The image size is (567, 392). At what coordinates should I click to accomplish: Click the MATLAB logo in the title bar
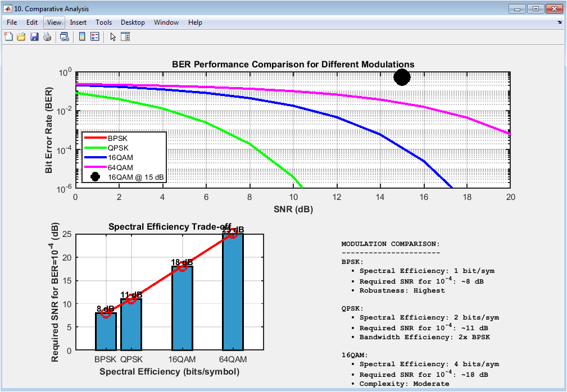[8, 9]
